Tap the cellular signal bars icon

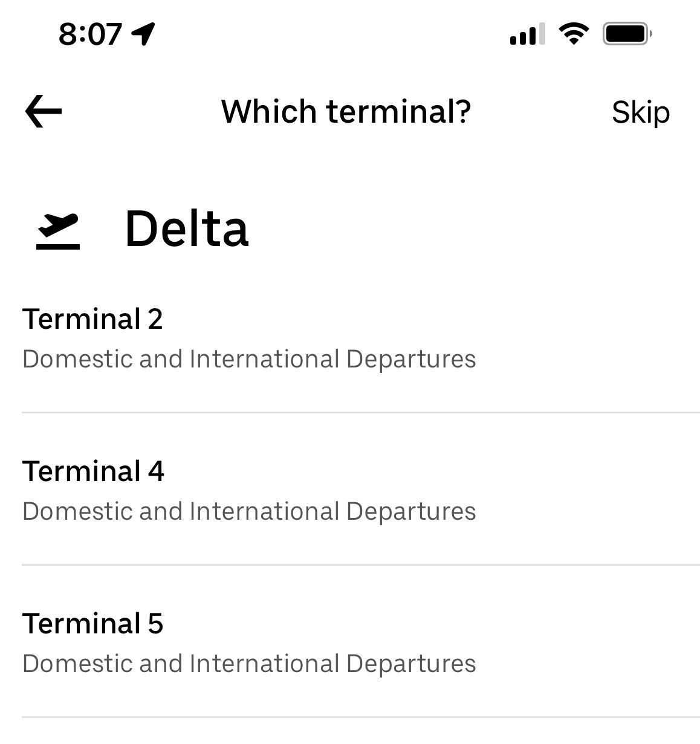[527, 34]
